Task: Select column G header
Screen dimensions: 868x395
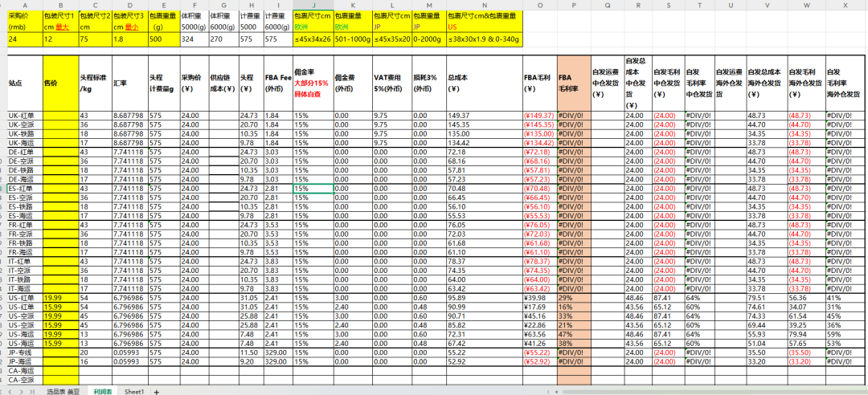Action: [x=223, y=5]
